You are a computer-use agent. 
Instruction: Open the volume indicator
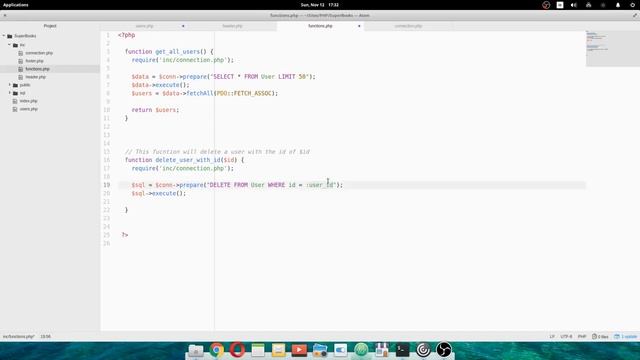574,5
